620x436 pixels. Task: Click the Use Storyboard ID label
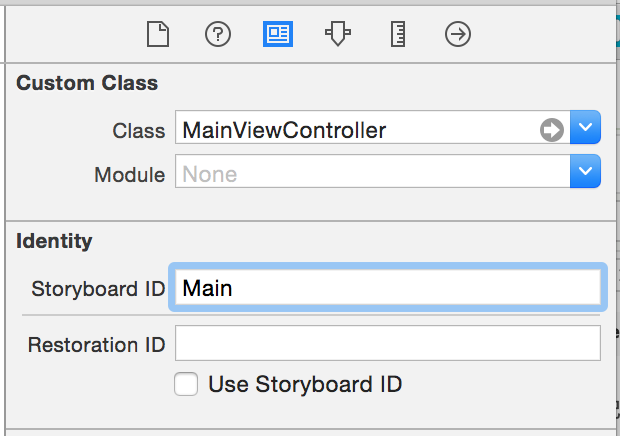click(305, 384)
